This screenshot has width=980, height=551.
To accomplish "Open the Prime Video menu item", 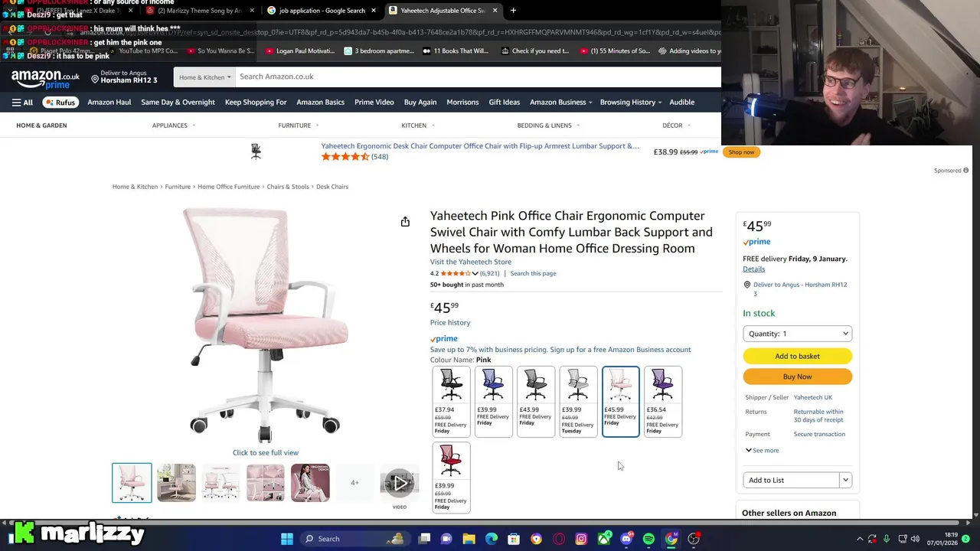I will tap(374, 103).
